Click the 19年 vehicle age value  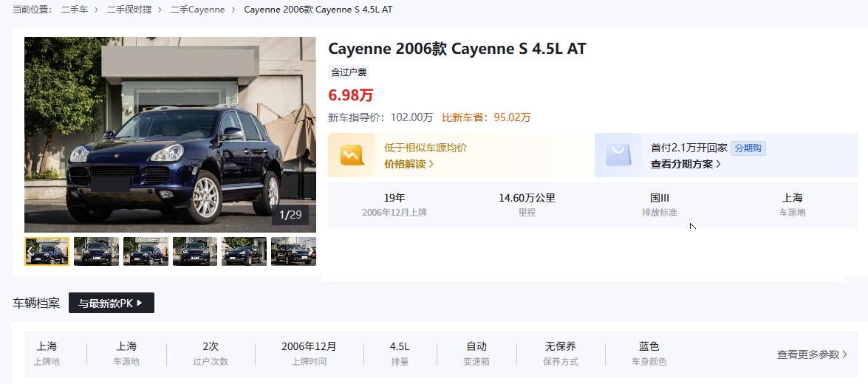(x=394, y=198)
